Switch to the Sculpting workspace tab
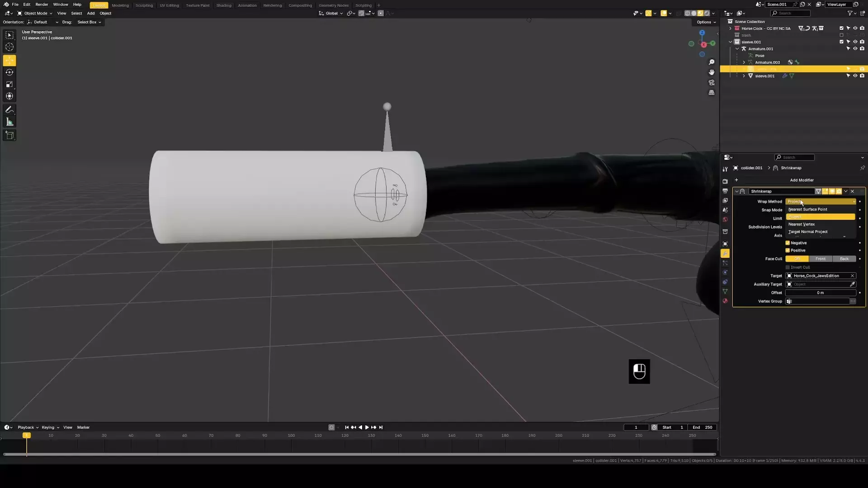This screenshot has width=868, height=488. pos(144,5)
